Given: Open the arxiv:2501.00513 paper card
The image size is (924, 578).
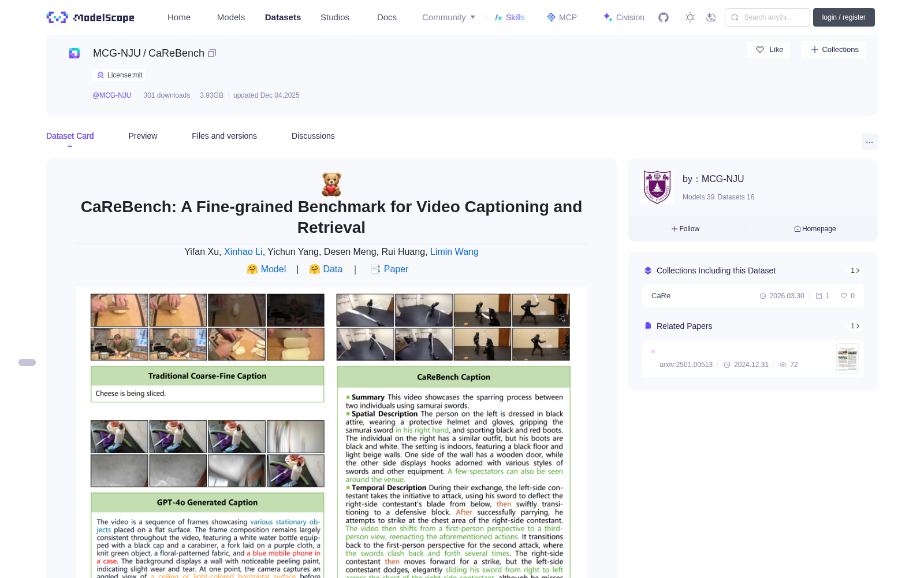Looking at the screenshot, I should [753, 359].
